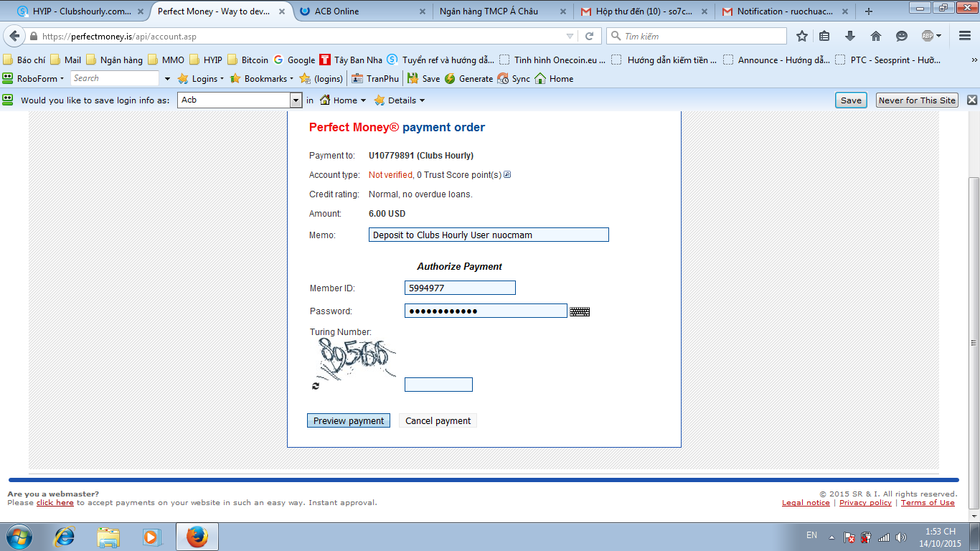Click the RoboForm TranPhu identity icon
The height and width of the screenshot is (551, 980).
pos(374,79)
